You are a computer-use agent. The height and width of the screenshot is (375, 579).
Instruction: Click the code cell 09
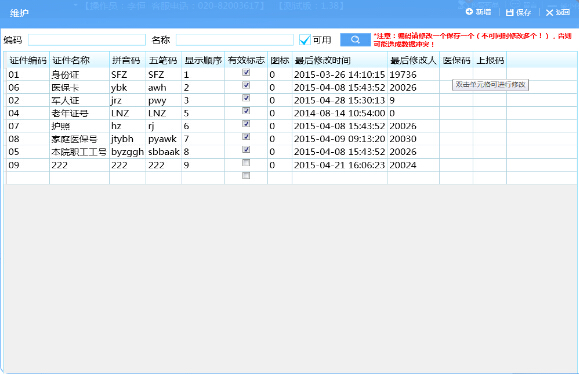click(x=28, y=165)
